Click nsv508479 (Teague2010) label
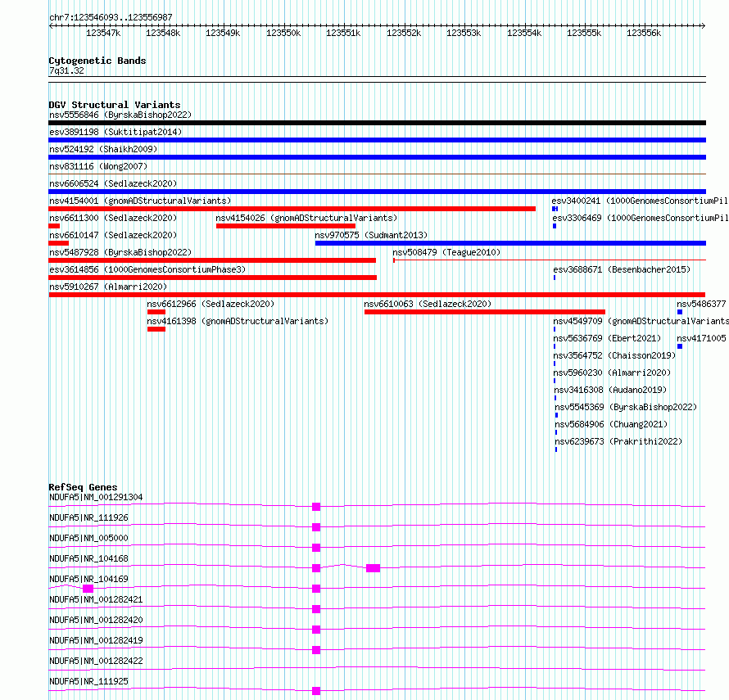The height and width of the screenshot is (700, 729). pyautogui.click(x=446, y=252)
